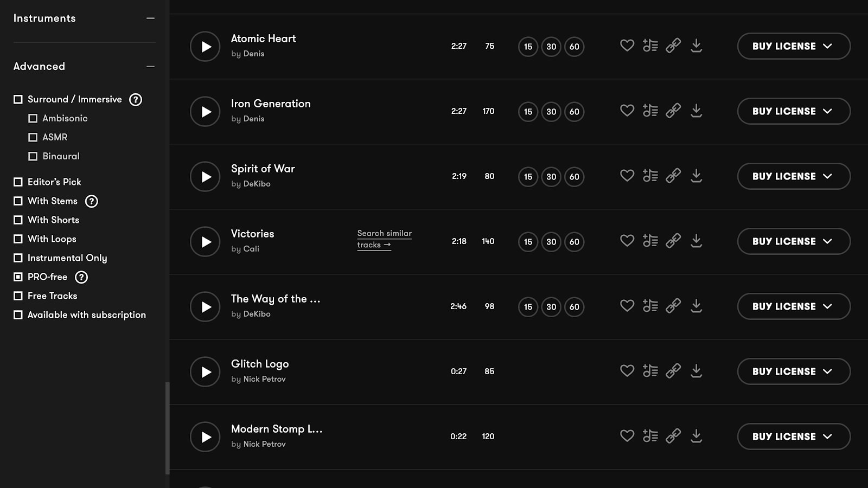The height and width of the screenshot is (488, 868).
Task: Add Spirit of War to playlist
Action: [650, 176]
